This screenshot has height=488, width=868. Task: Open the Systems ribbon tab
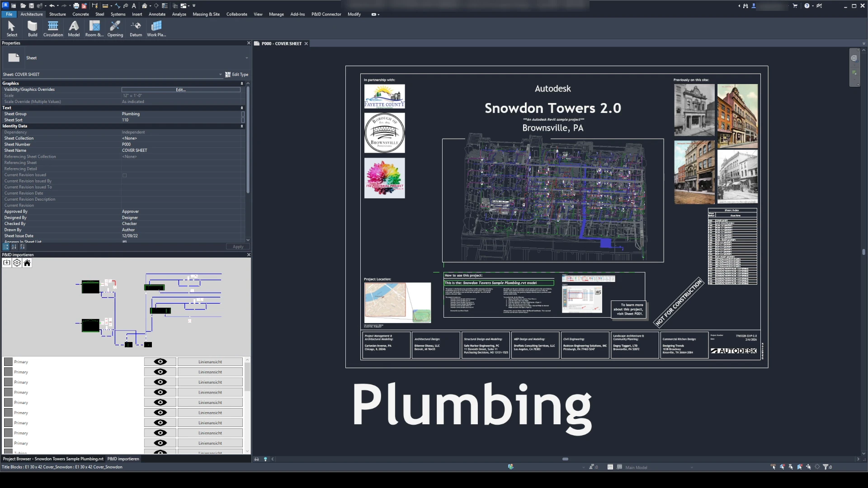[118, 14]
